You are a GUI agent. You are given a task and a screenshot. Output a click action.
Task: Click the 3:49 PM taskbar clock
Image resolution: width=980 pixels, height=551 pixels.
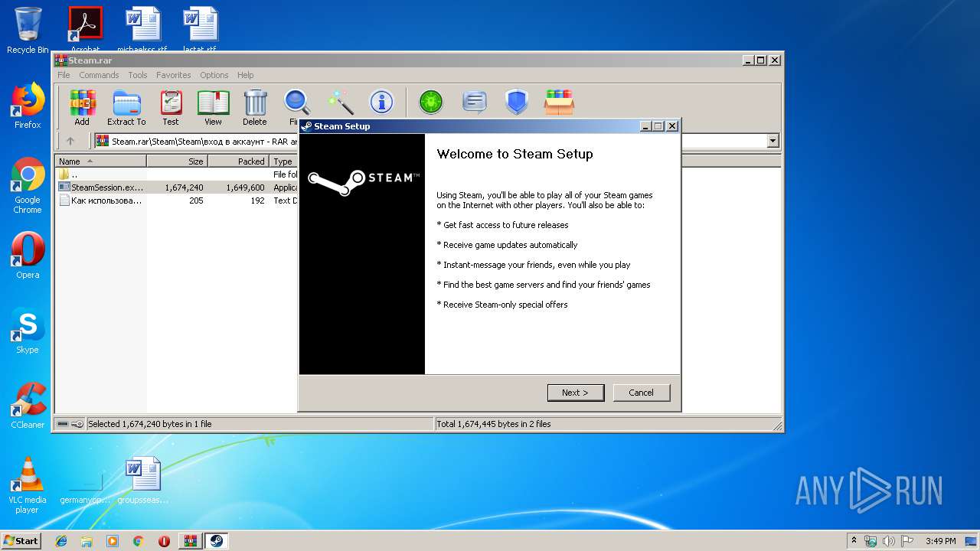[x=940, y=541]
